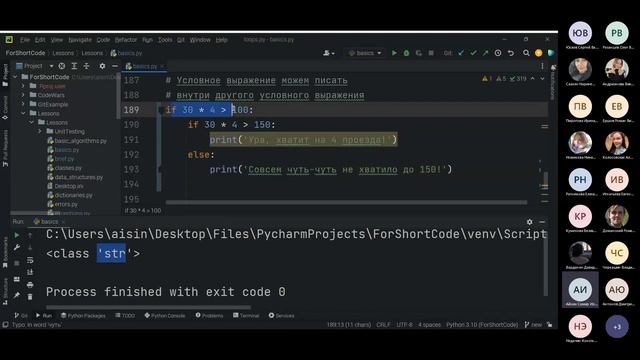This screenshot has width=640, height=360.
Task: Click the JetBrains Space/Toolbox icon at far right of the toolbar
Action: tap(551, 53)
